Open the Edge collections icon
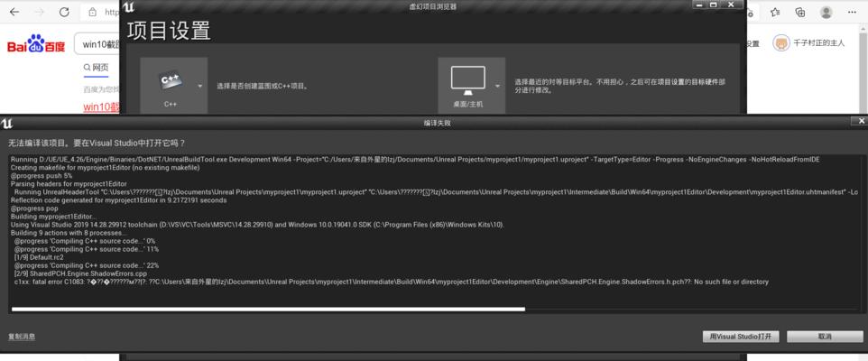This screenshot has height=361, width=868. (x=800, y=12)
